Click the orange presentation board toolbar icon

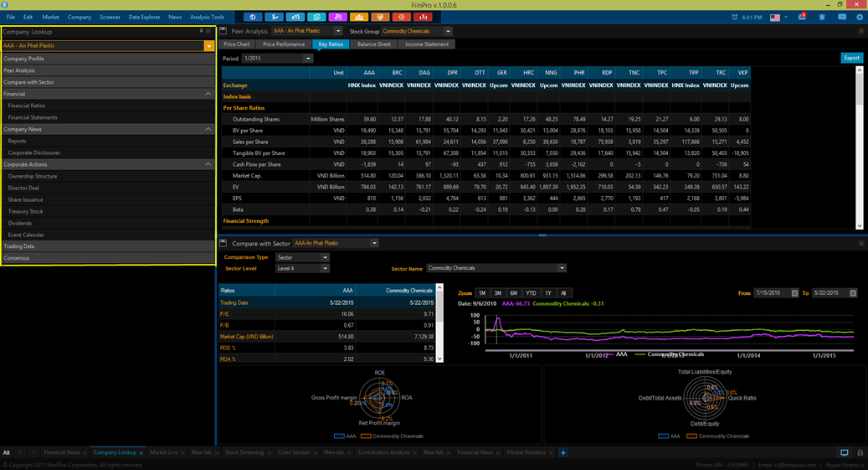coord(380,18)
